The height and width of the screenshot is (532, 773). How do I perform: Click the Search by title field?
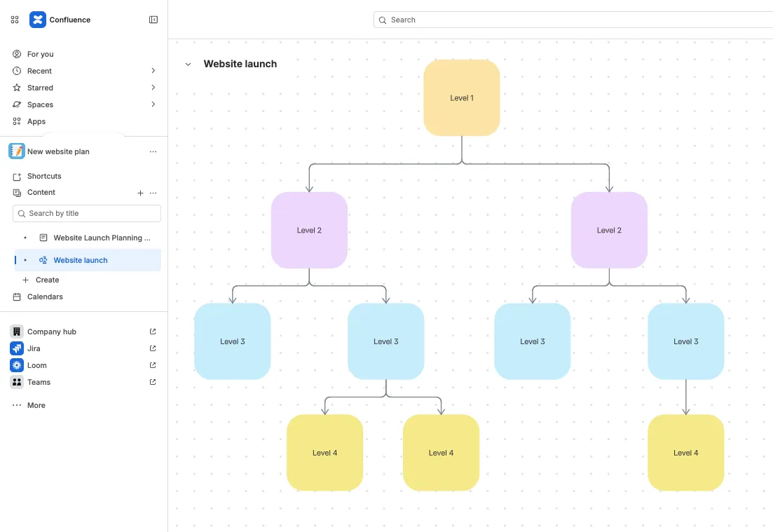[87, 214]
